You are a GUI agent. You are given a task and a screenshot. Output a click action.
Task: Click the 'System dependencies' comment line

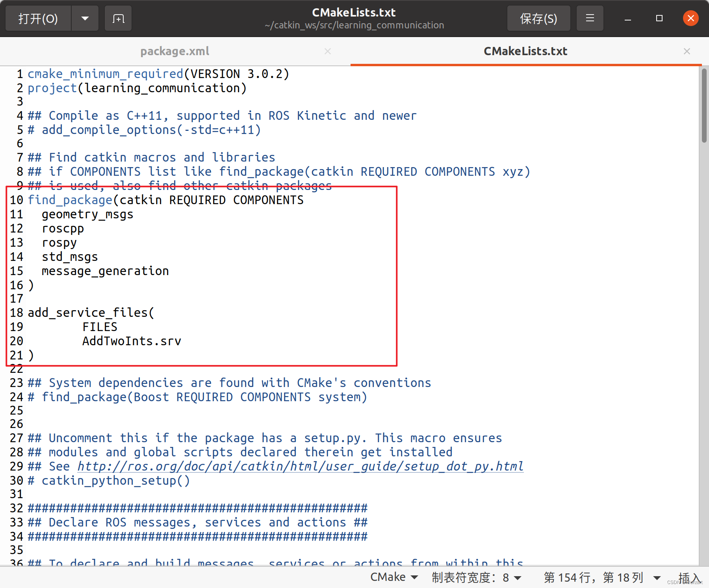(x=229, y=383)
